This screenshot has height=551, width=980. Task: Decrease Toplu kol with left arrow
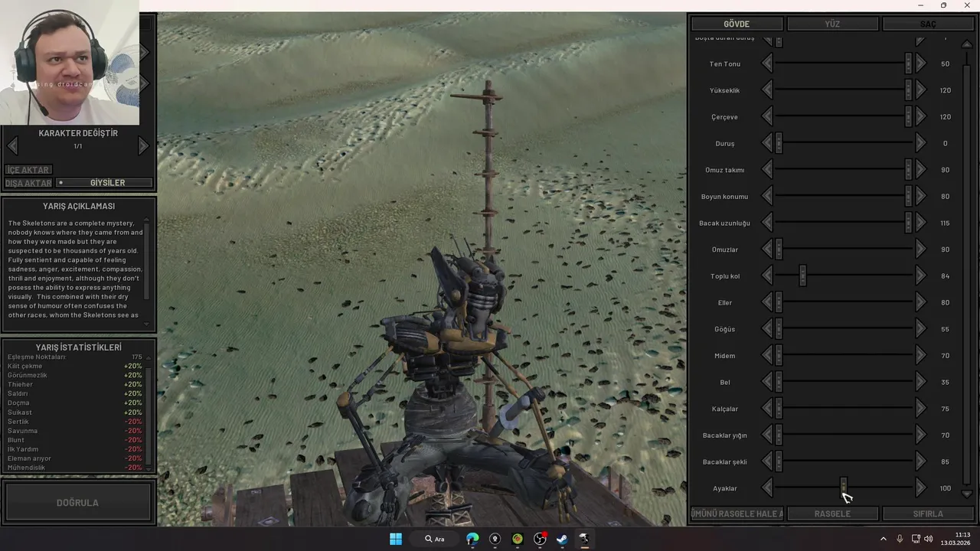click(767, 275)
